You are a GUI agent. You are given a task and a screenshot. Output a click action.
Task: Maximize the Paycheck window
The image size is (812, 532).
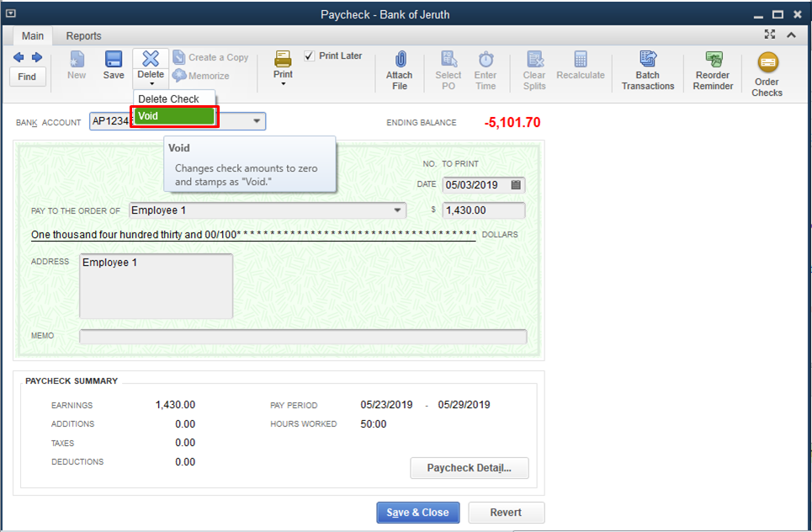pyautogui.click(x=778, y=14)
